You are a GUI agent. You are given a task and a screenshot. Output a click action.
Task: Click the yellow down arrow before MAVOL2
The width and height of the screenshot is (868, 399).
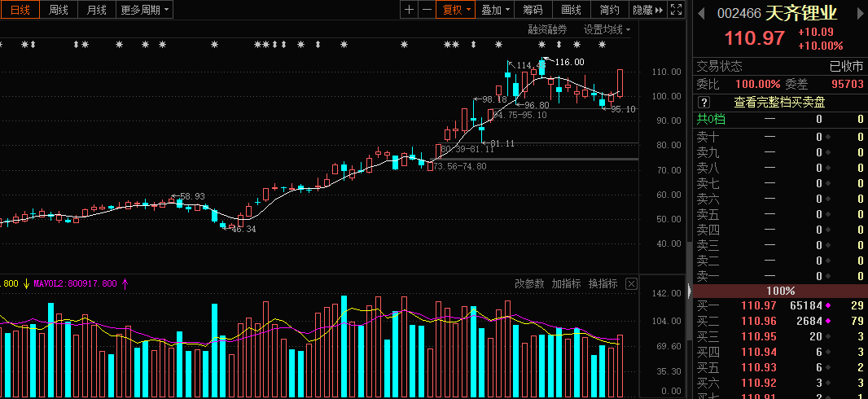26,284
